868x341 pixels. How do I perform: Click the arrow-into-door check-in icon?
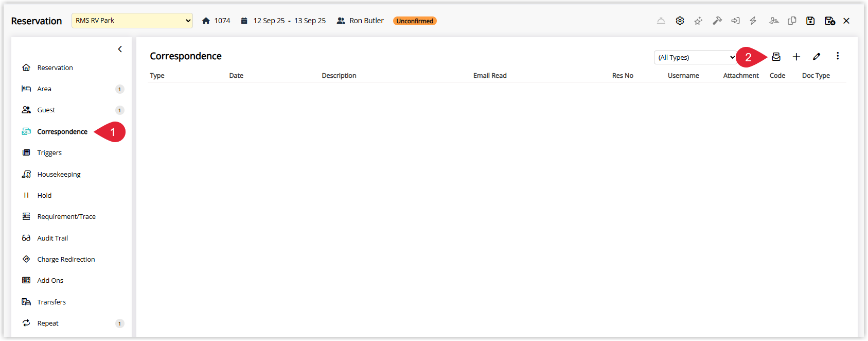(736, 21)
